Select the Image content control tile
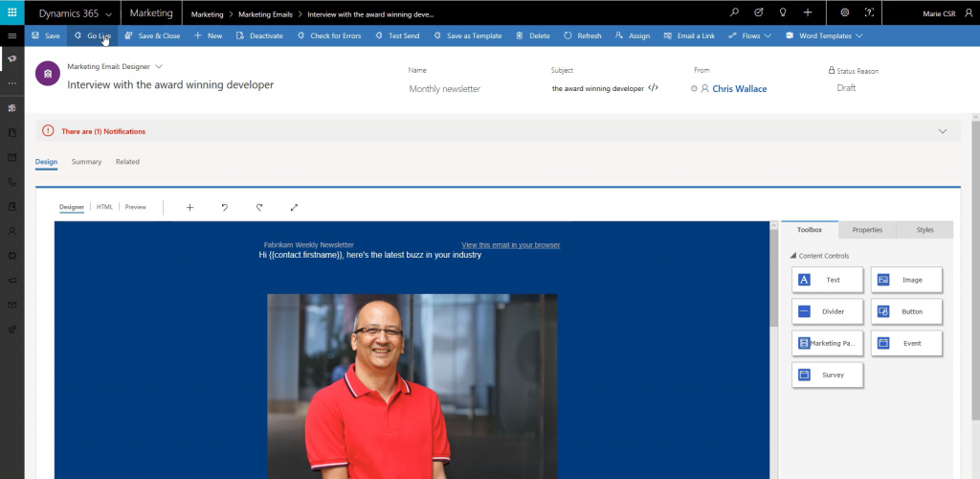The height and width of the screenshot is (479, 980). 906,280
